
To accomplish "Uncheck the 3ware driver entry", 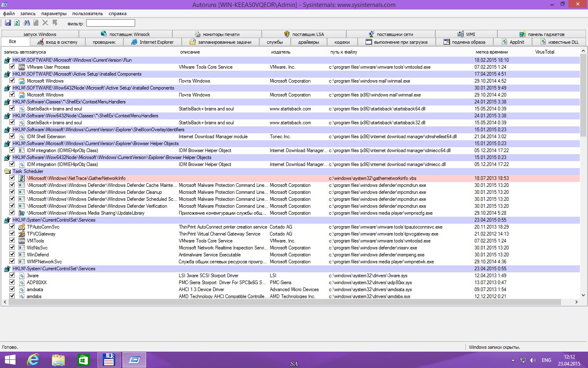I will [12, 275].
